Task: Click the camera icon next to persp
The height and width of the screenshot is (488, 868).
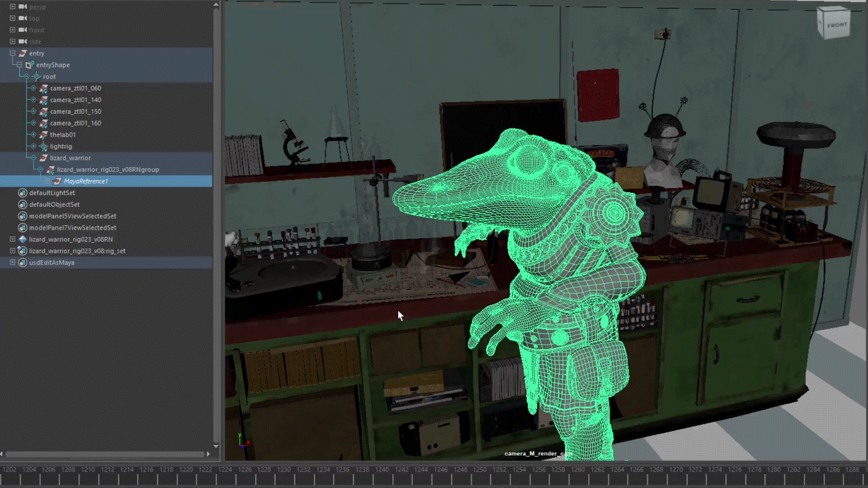Action: point(22,7)
